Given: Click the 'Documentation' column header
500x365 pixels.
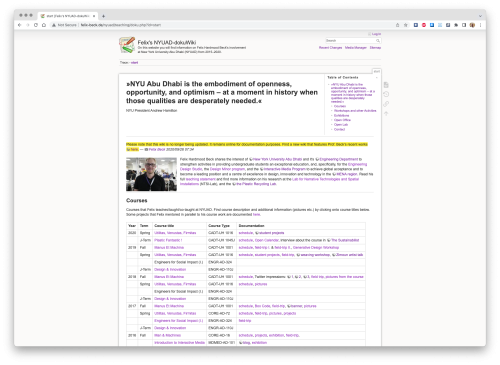Looking at the screenshot, I should 251,226.
